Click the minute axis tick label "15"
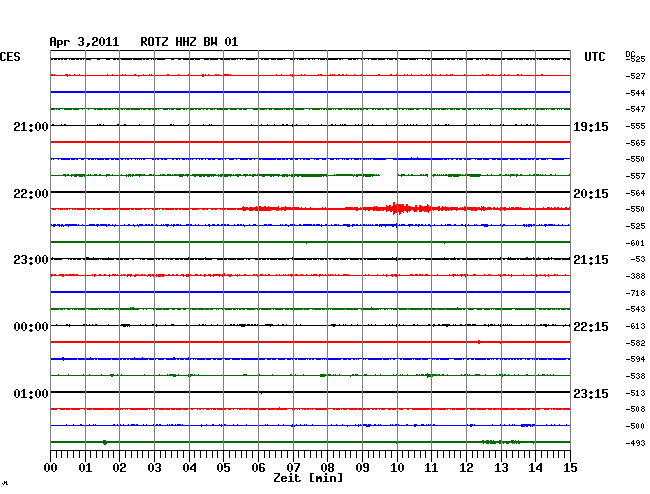Viewport: 650px width, 494px height. point(570,468)
